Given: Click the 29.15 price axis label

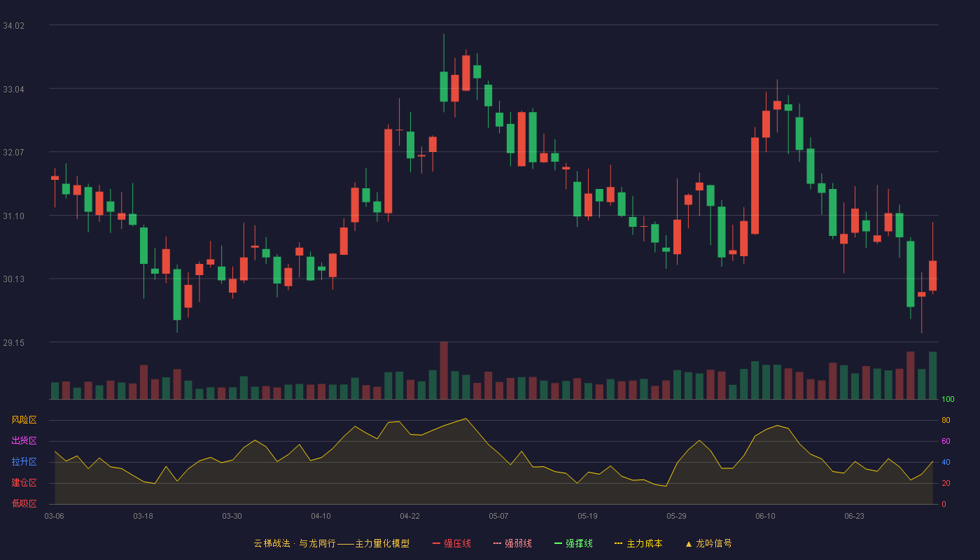Looking at the screenshot, I should 14,343.
